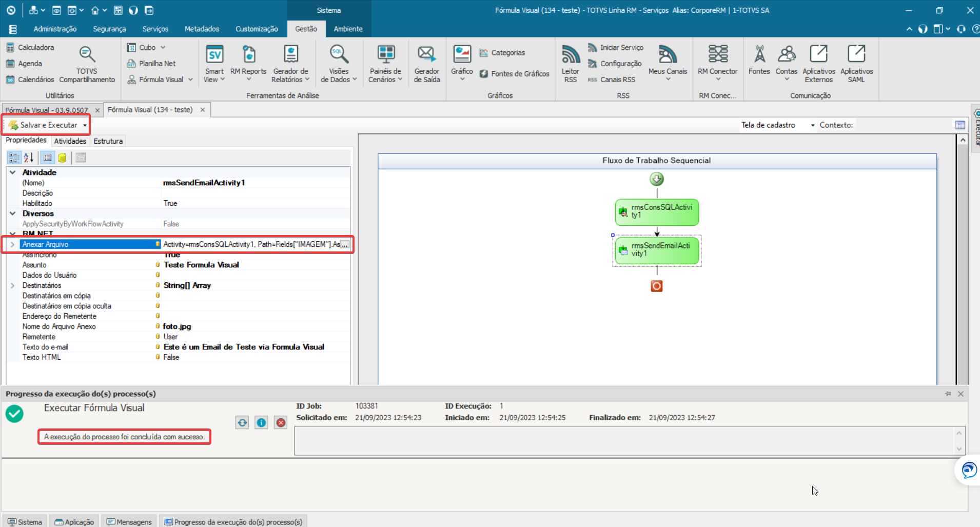
Task: Close the Progresso da execução panel
Action: [961, 394]
